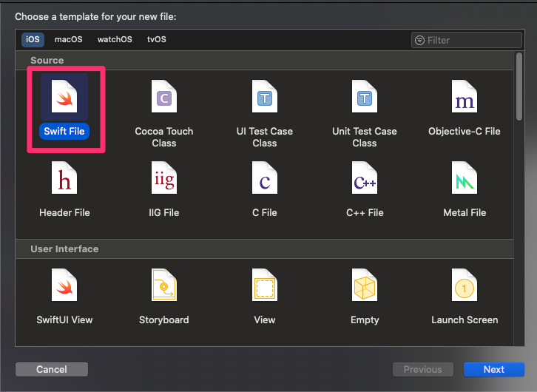This screenshot has width=537, height=392.
Task: Open the tvOS platform tab
Action: [x=157, y=39]
